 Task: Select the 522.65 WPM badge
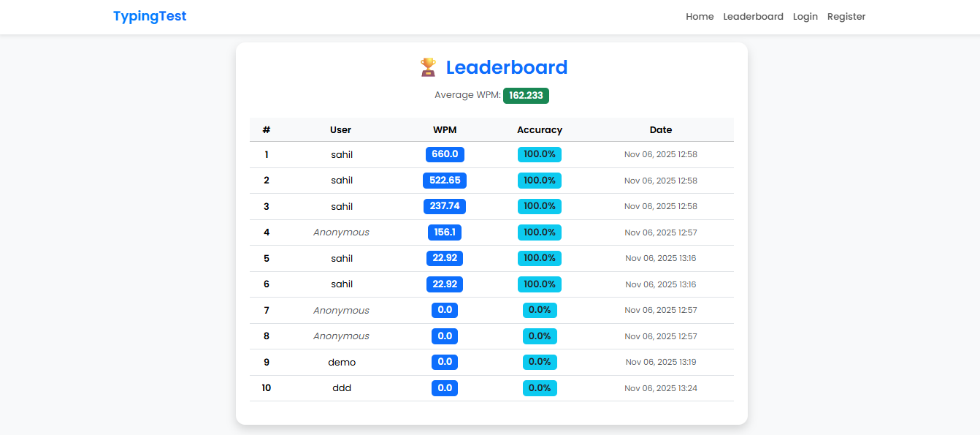click(445, 181)
